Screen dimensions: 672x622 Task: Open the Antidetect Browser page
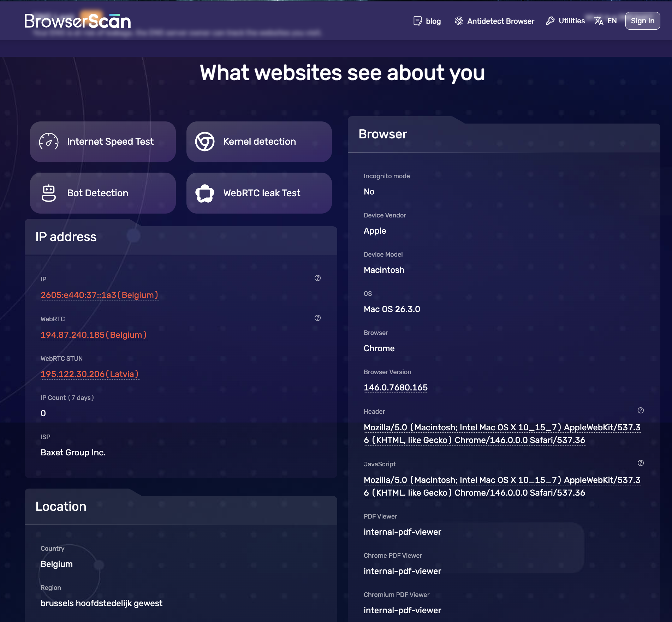pyautogui.click(x=501, y=21)
